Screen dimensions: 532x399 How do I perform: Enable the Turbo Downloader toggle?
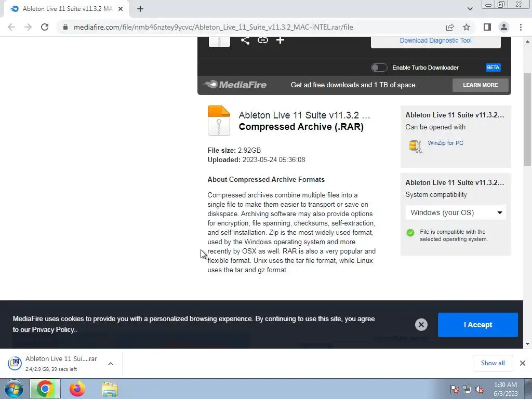pos(379,68)
